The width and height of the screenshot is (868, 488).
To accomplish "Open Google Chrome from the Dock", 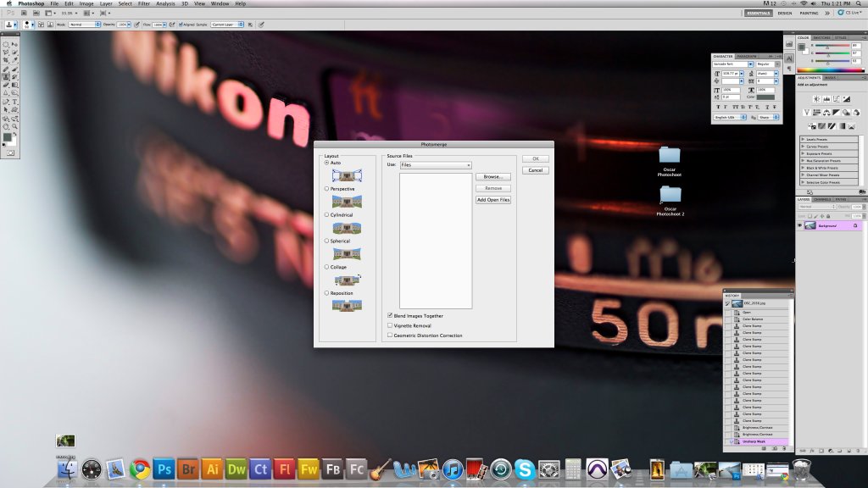I will click(x=140, y=469).
